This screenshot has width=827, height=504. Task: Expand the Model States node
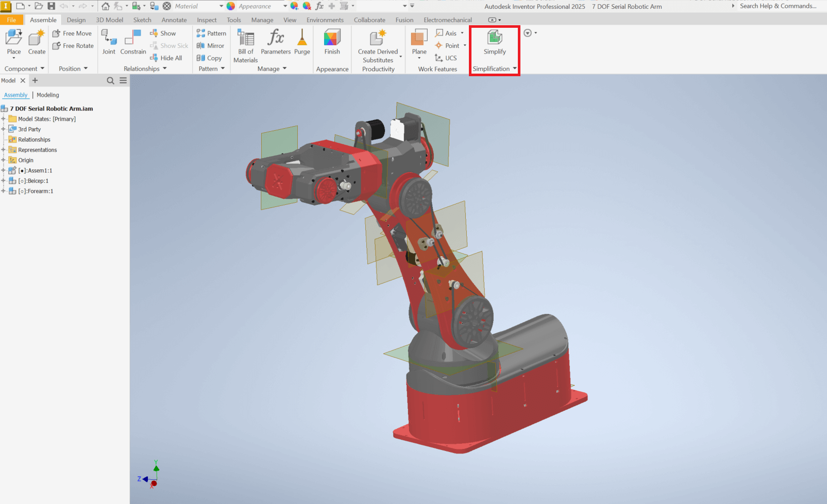[4, 119]
